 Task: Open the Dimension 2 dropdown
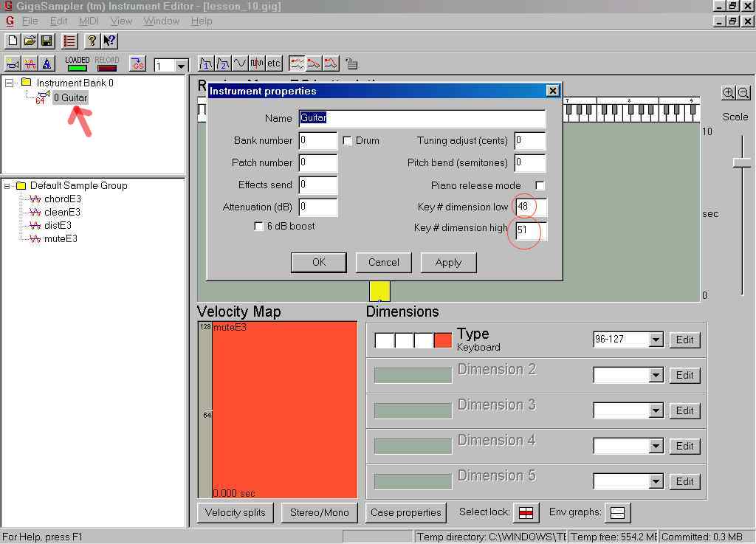click(656, 375)
